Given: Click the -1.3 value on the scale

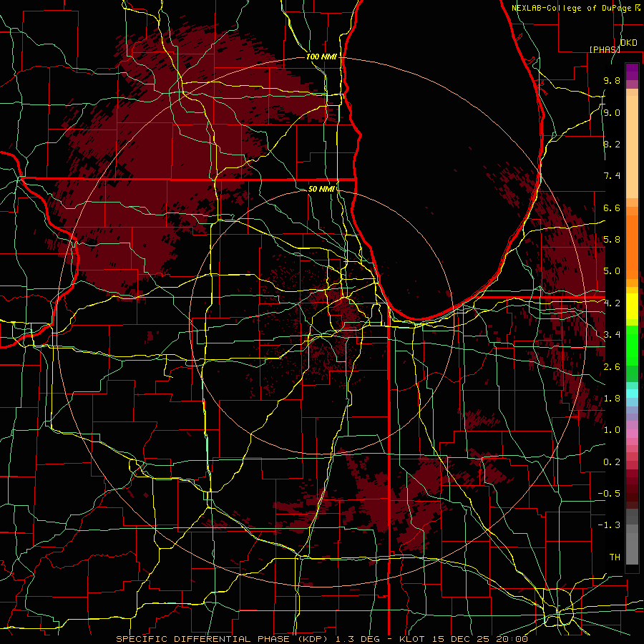Looking at the screenshot, I should [x=609, y=525].
